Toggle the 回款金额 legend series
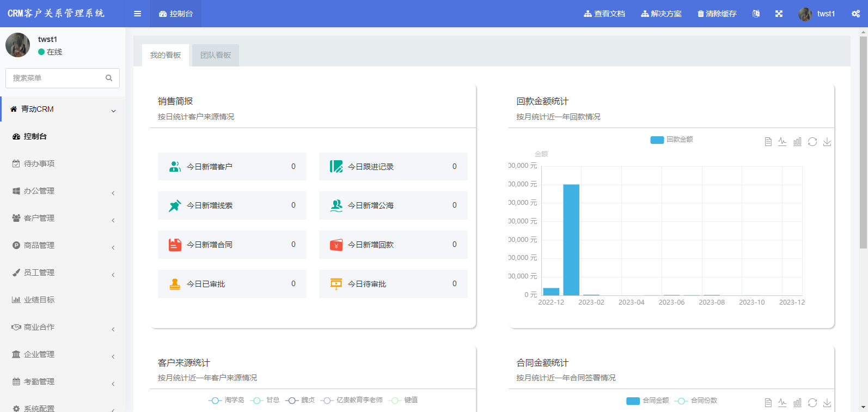 671,140
